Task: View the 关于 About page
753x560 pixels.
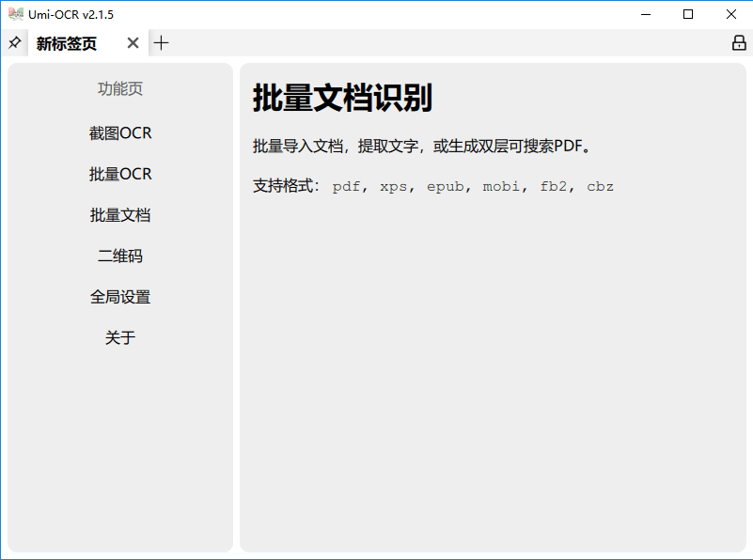Action: (119, 336)
